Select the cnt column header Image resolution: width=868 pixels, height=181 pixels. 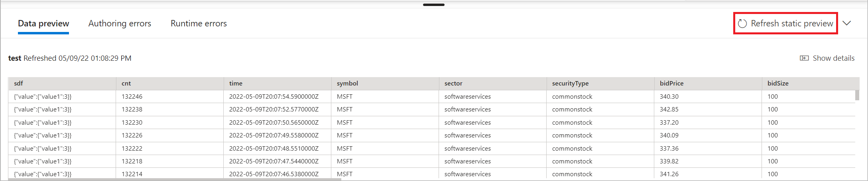click(x=170, y=84)
